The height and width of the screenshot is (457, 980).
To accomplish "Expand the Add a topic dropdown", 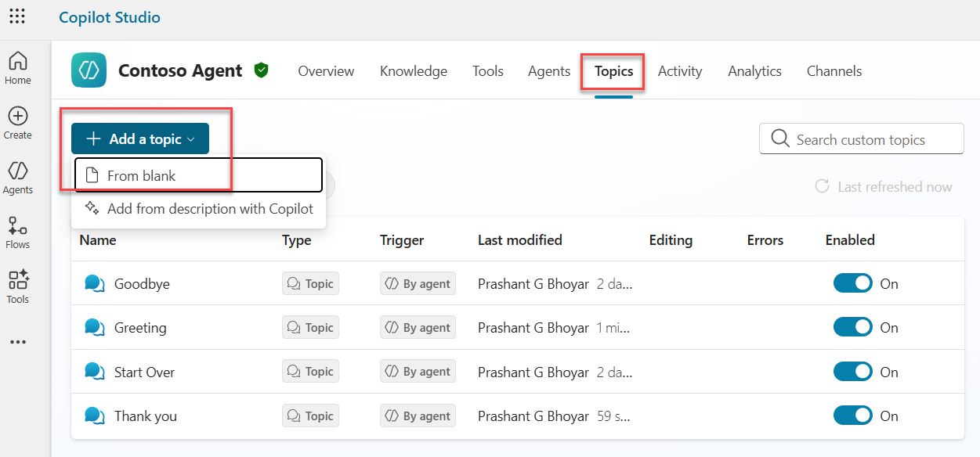I will point(140,139).
